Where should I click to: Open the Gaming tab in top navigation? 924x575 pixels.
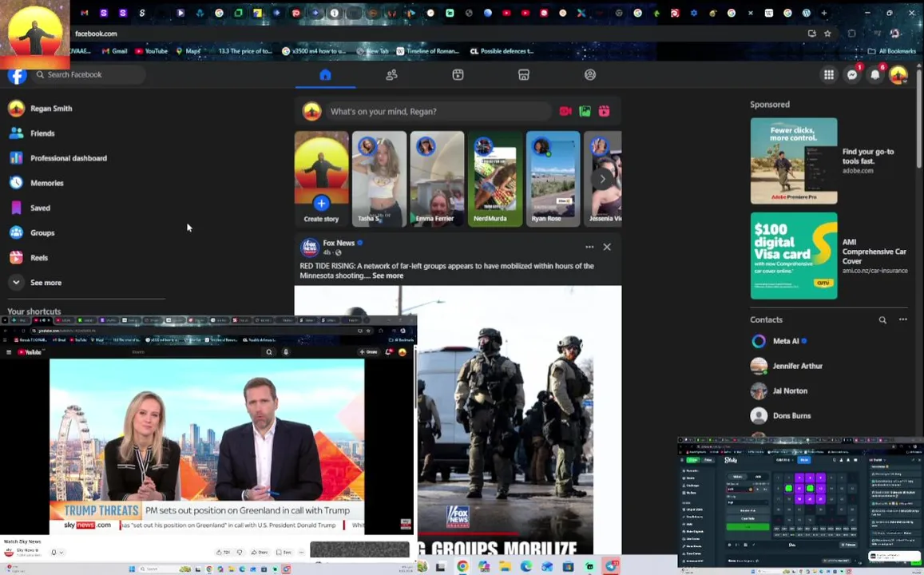590,75
